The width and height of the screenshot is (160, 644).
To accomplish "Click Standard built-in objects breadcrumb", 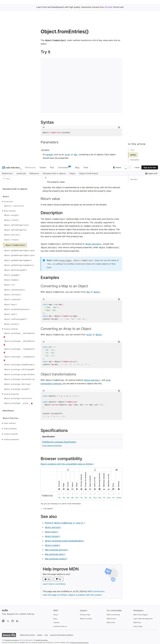I will pyautogui.click(x=54, y=174).
